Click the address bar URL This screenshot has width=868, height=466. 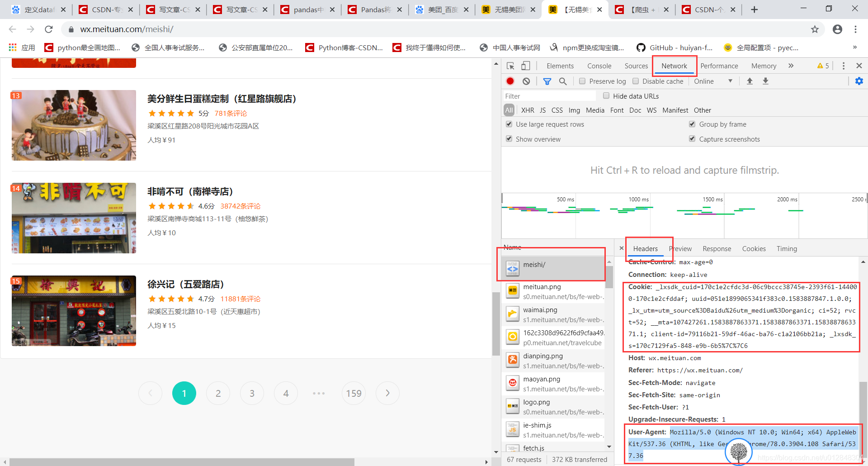(x=127, y=29)
